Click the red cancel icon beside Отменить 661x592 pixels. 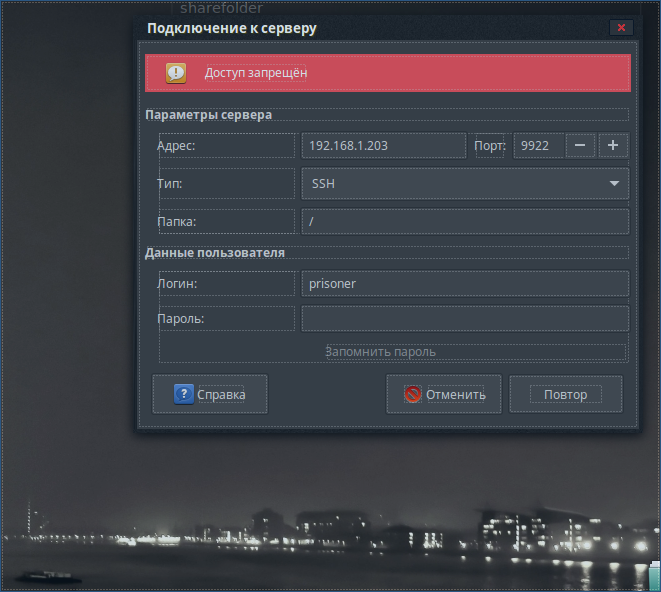click(412, 394)
